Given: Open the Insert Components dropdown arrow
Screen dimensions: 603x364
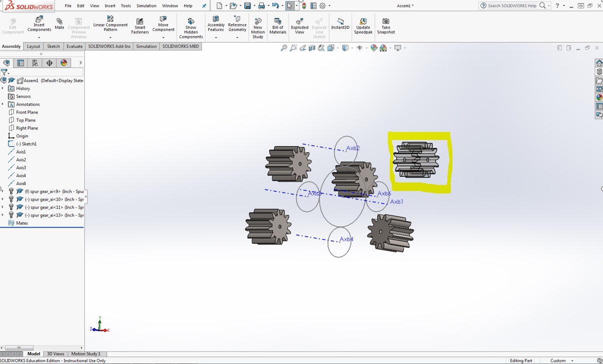Looking at the screenshot, I should (39, 37).
